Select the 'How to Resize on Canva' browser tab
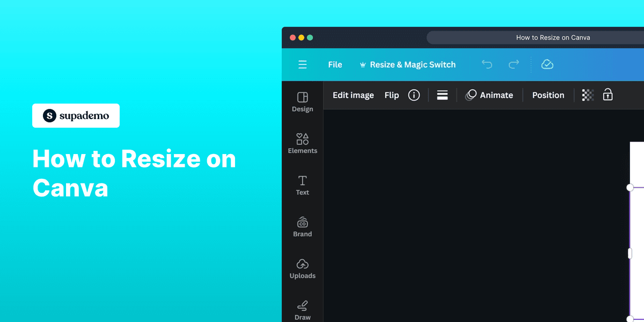 (x=553, y=37)
